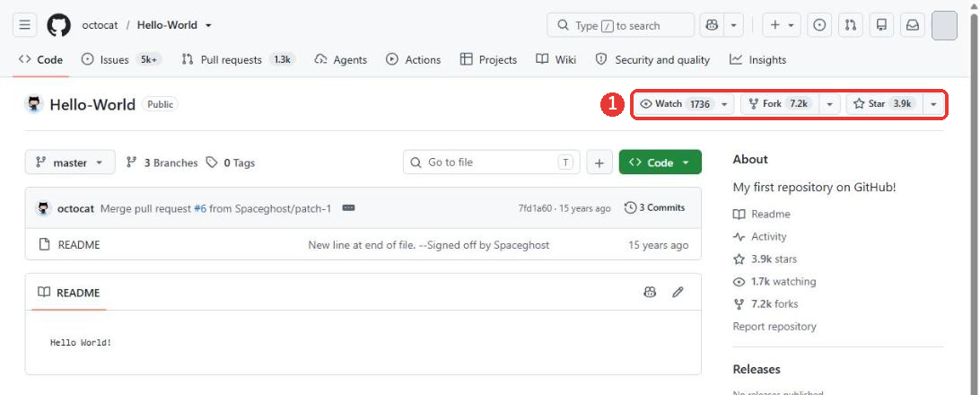Click the octocat commit author name
The height and width of the screenshot is (395, 980).
[77, 208]
